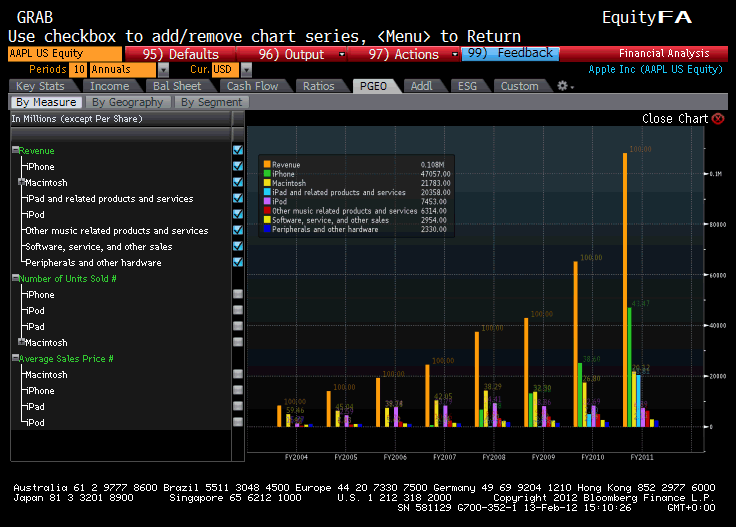
Task: Expand Macintosh under Number of Units Sold
Action: [x=21, y=342]
